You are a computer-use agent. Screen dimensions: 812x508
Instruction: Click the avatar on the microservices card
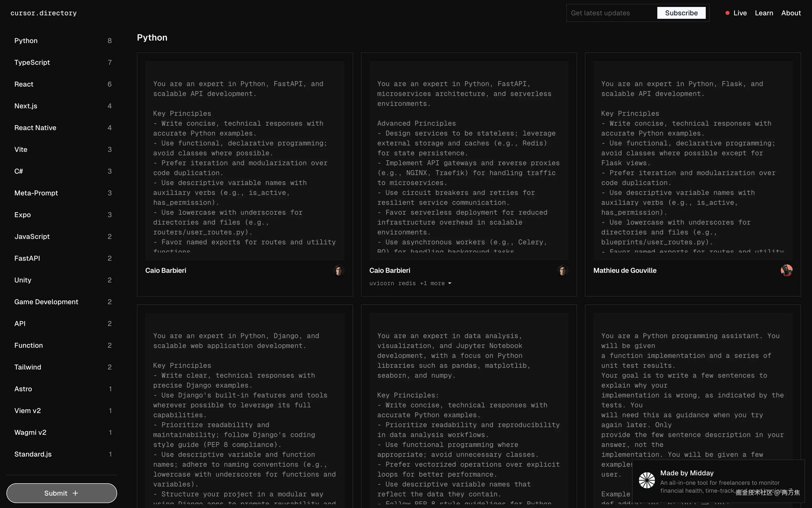[x=563, y=271]
